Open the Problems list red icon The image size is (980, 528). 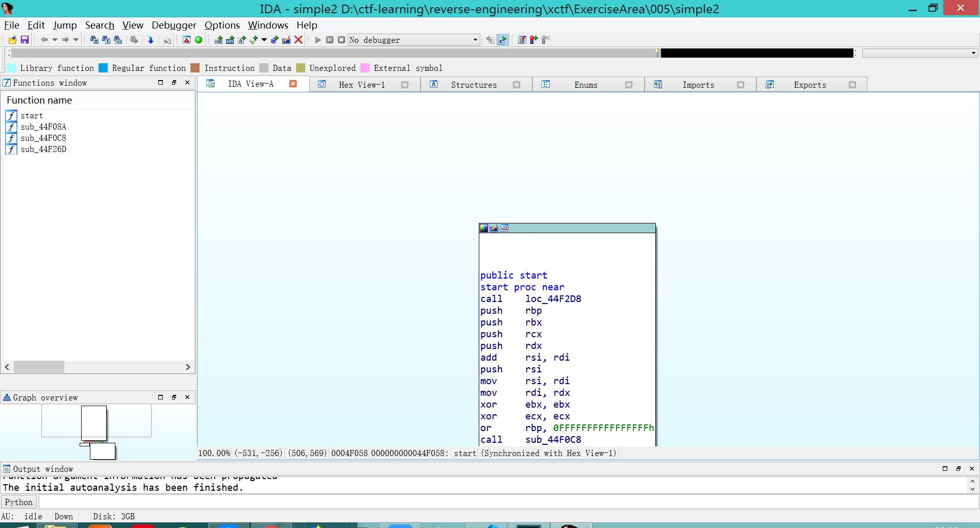click(x=186, y=40)
